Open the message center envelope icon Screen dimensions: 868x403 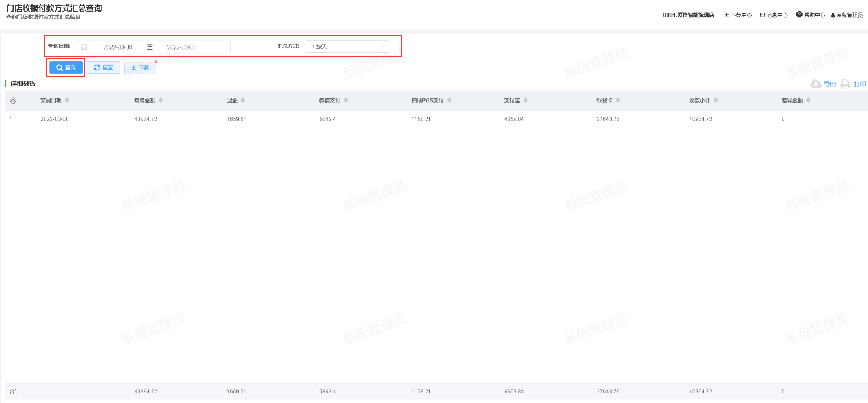(762, 15)
